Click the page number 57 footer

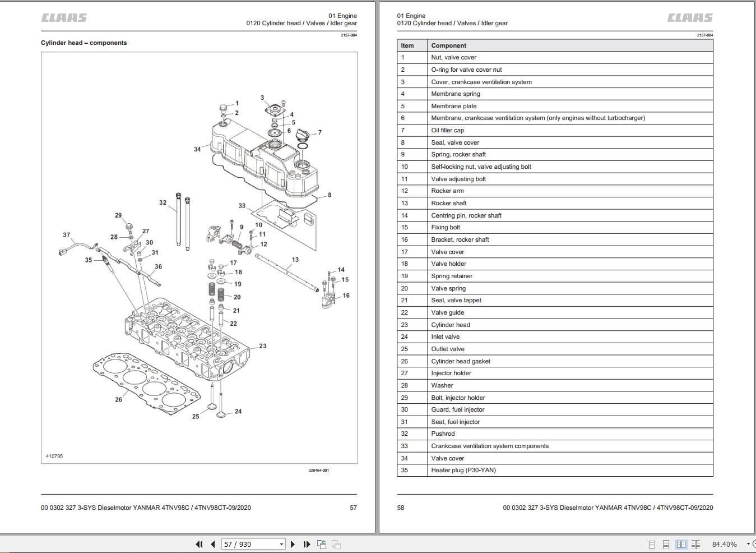(353, 508)
